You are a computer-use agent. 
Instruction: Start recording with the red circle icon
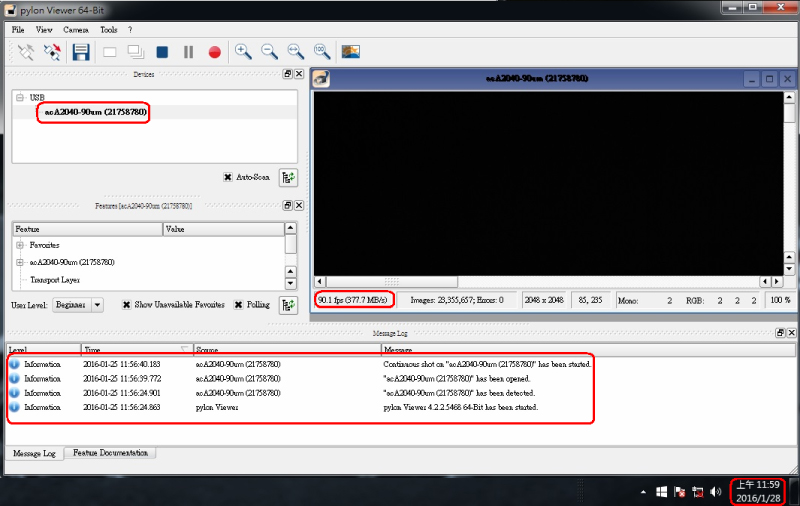(x=214, y=52)
